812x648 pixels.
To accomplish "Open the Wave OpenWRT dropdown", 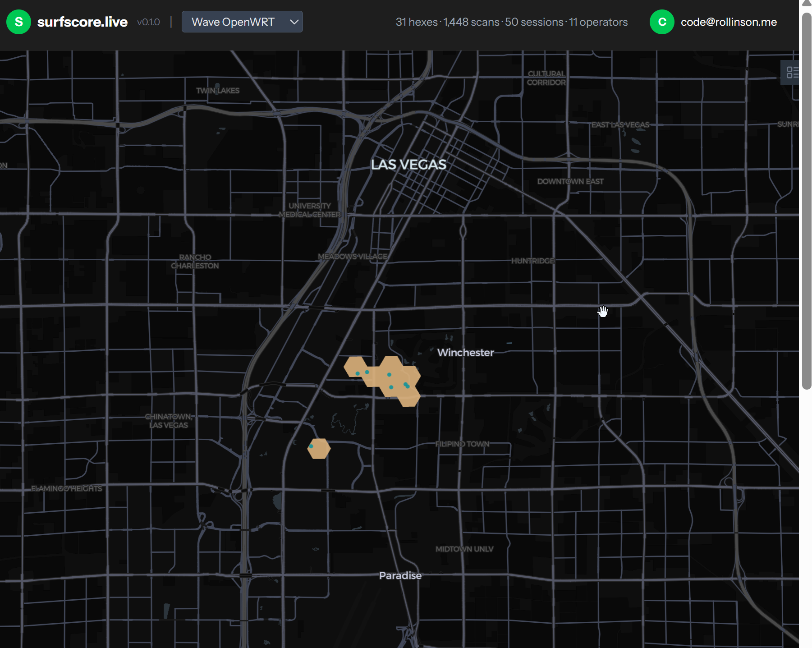I will [x=242, y=22].
